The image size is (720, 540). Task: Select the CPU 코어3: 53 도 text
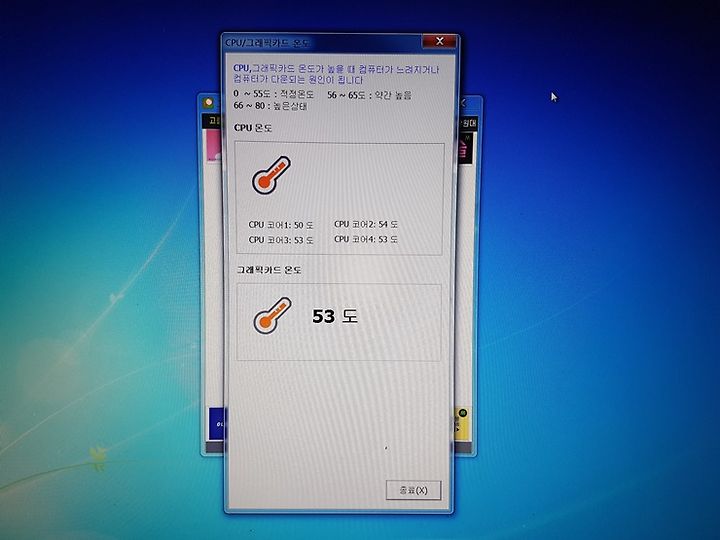click(x=281, y=240)
